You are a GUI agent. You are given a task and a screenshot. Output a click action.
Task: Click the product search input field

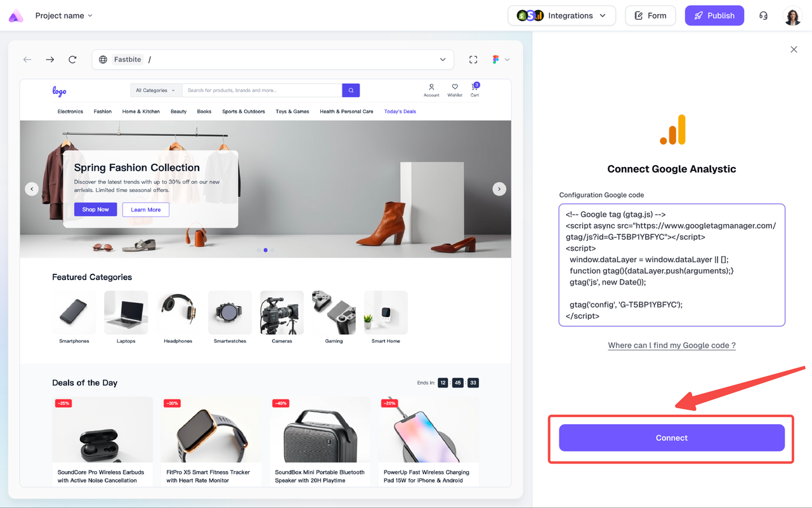[x=262, y=90]
